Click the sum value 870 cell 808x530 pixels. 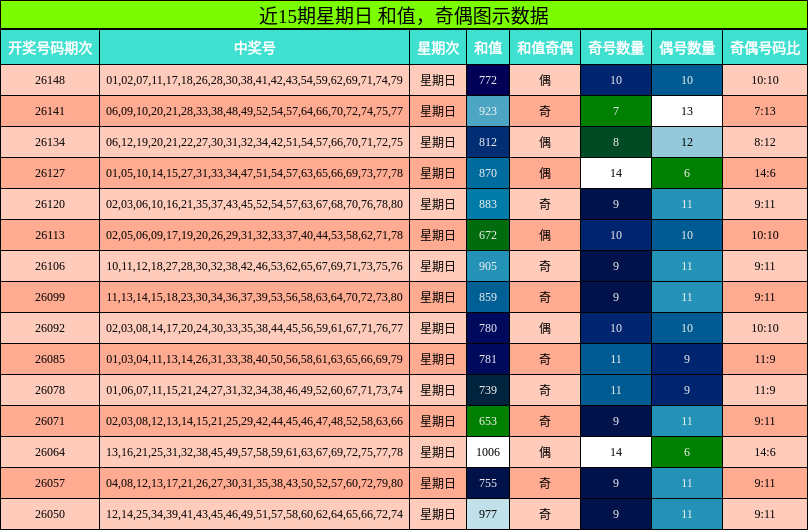pos(488,173)
